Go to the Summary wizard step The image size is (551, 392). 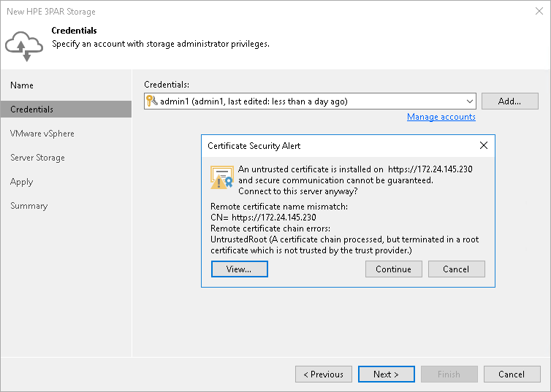coord(28,206)
